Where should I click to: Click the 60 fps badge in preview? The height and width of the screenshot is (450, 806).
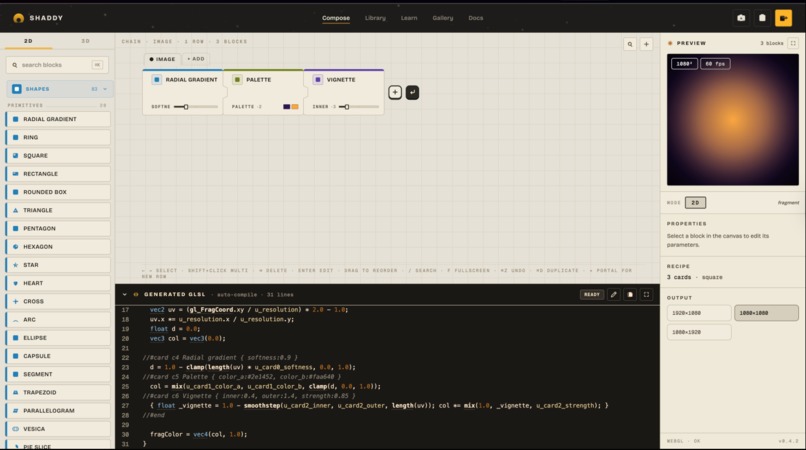coord(715,64)
